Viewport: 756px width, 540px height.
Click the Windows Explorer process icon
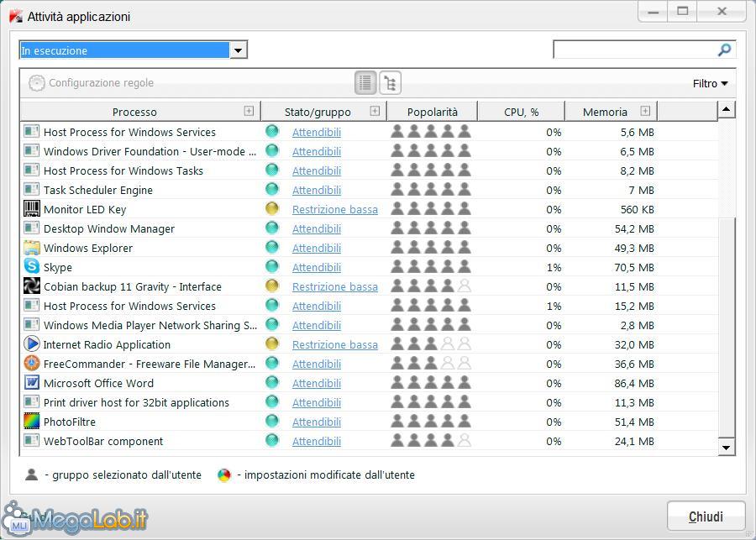coord(32,248)
